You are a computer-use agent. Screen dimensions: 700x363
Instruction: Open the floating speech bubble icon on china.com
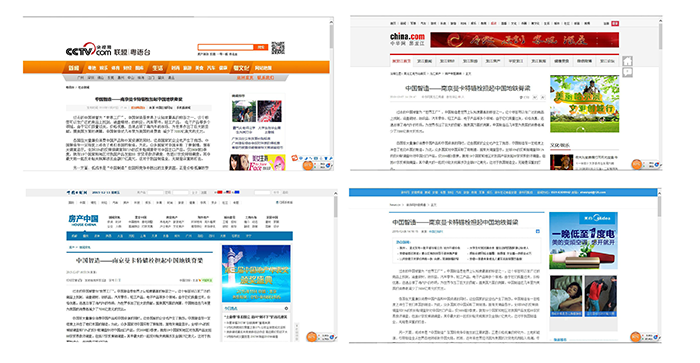[x=627, y=72]
